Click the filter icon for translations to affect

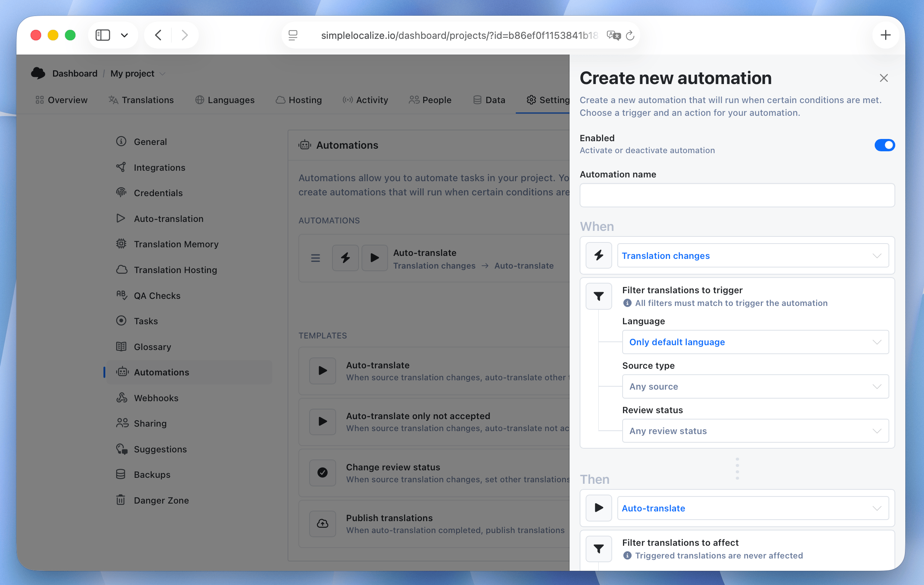click(x=598, y=548)
